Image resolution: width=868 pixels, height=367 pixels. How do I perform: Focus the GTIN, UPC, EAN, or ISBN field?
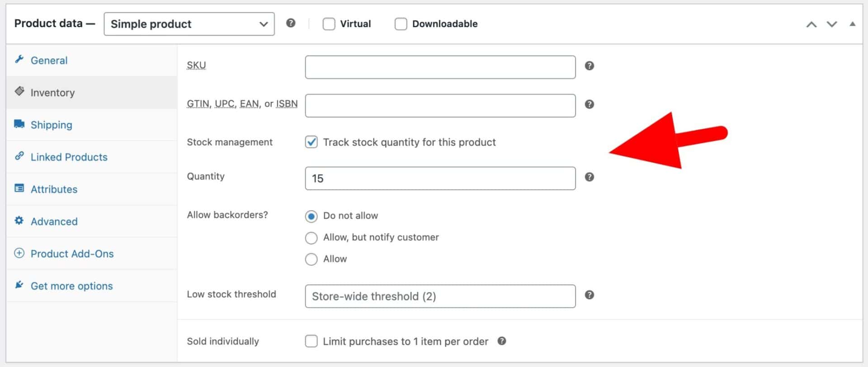click(x=440, y=105)
